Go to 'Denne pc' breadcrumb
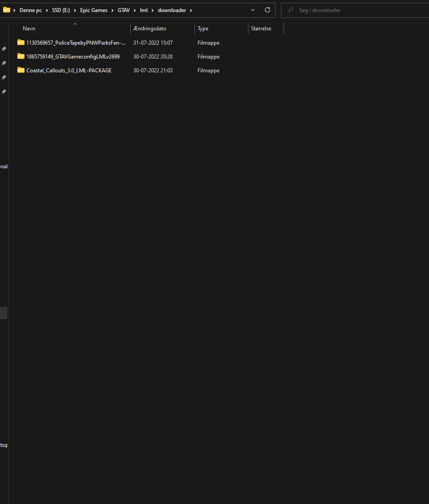Screen dimensions: 429x504 click(x=30, y=10)
